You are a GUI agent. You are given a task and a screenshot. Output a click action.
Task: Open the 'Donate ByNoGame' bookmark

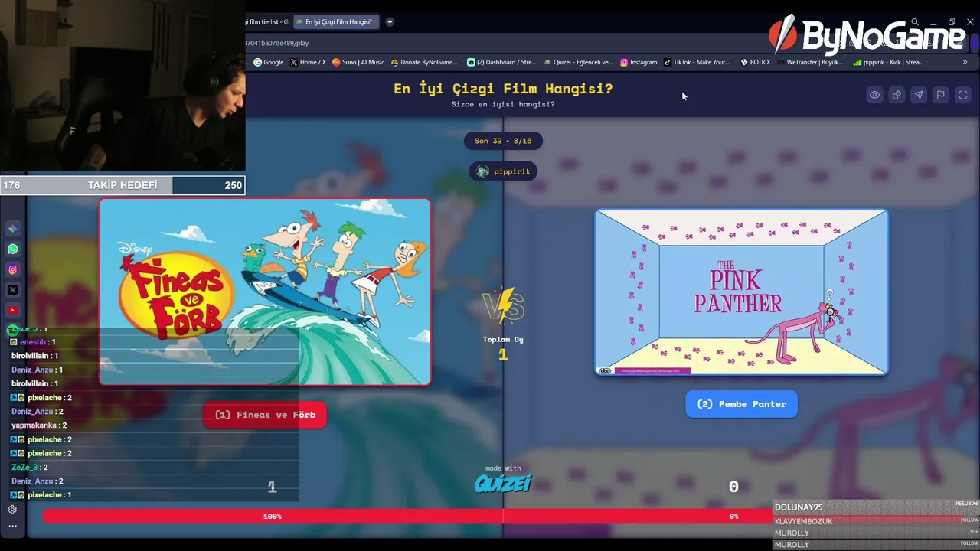click(x=423, y=62)
